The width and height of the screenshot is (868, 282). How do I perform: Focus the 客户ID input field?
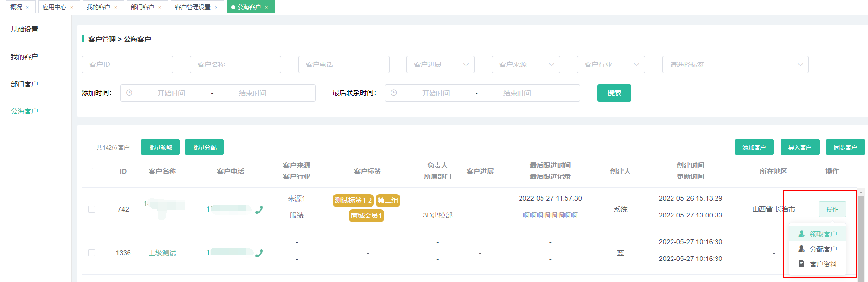click(x=127, y=65)
